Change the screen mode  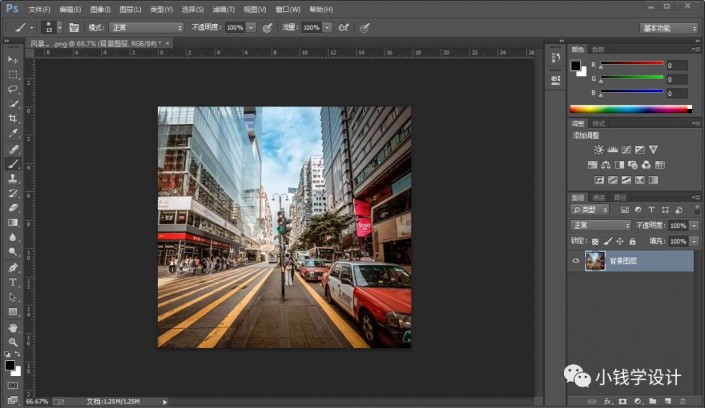(x=13, y=399)
